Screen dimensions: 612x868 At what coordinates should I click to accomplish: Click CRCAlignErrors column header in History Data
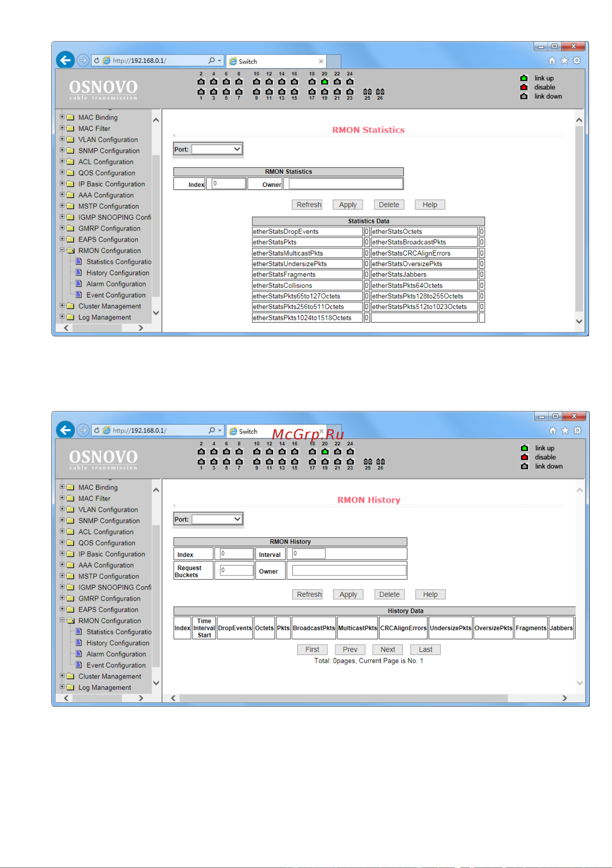403,628
